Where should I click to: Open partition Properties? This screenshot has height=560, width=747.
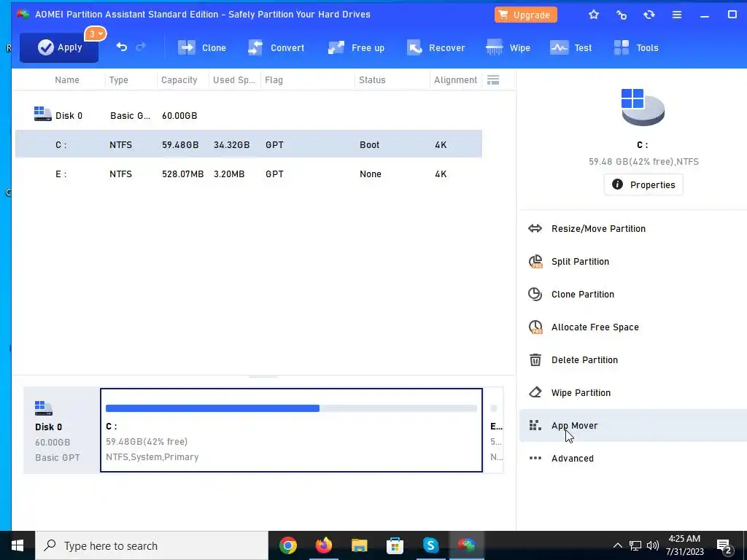(643, 184)
